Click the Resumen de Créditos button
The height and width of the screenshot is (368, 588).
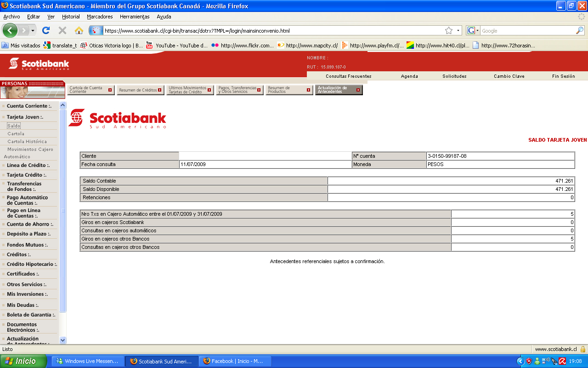[140, 90]
